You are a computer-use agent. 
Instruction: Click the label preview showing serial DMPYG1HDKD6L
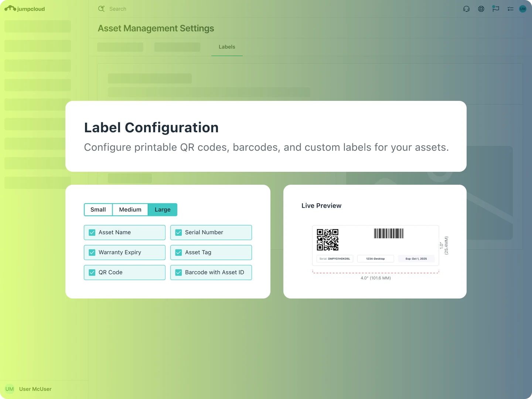pos(375,246)
